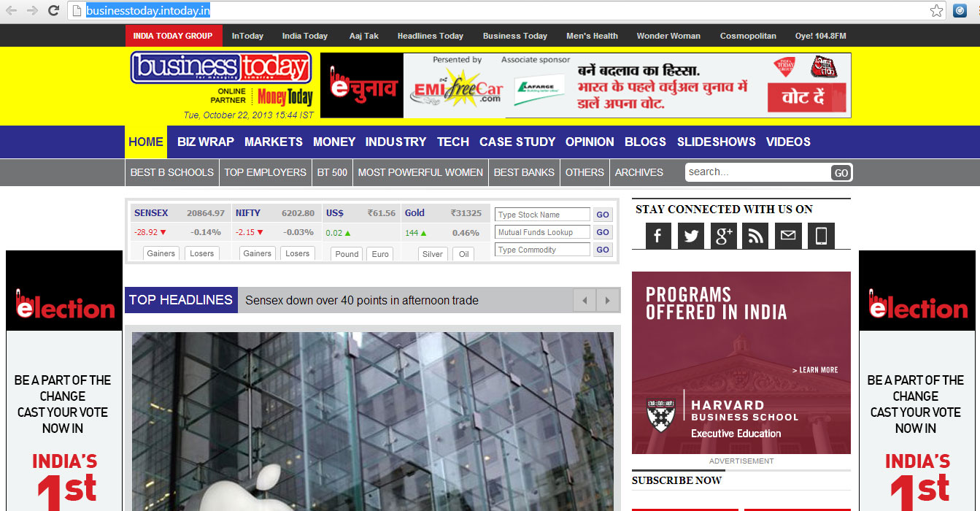The image size is (980, 511).
Task: Open MOST POWERFUL WOMEN submenu
Action: click(x=420, y=172)
